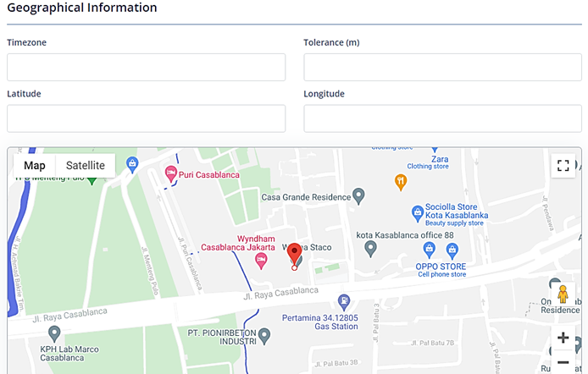
Task: Zoom in on the map
Action: pyautogui.click(x=563, y=338)
